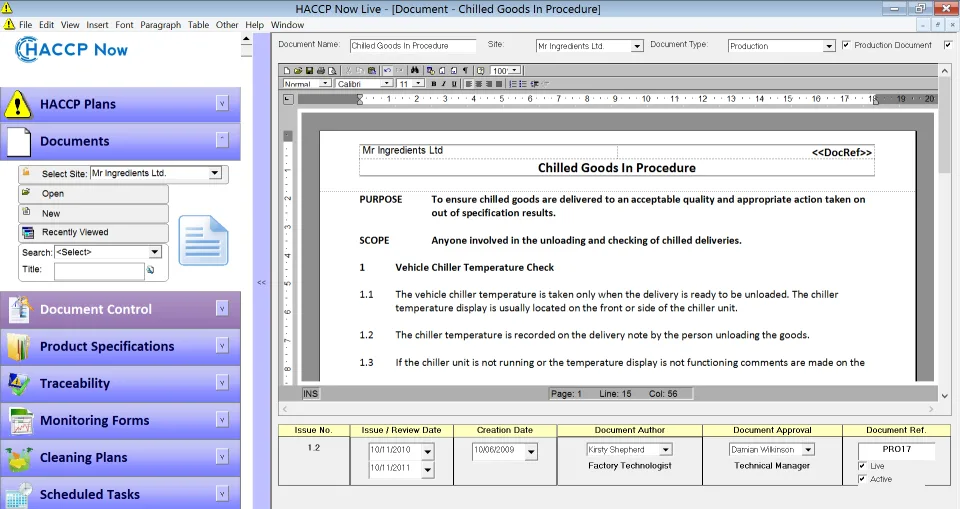Viewport: 960px width, 509px height.
Task: Align text left
Action: [468, 84]
